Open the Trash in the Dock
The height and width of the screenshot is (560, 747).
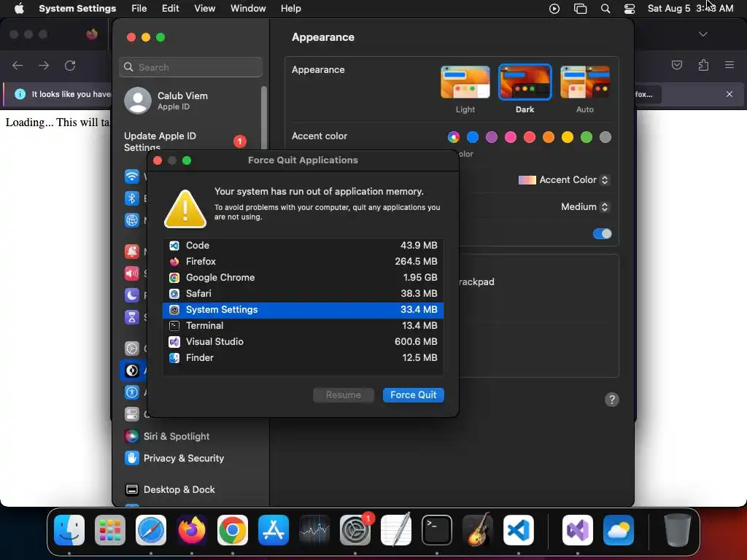[x=678, y=530]
